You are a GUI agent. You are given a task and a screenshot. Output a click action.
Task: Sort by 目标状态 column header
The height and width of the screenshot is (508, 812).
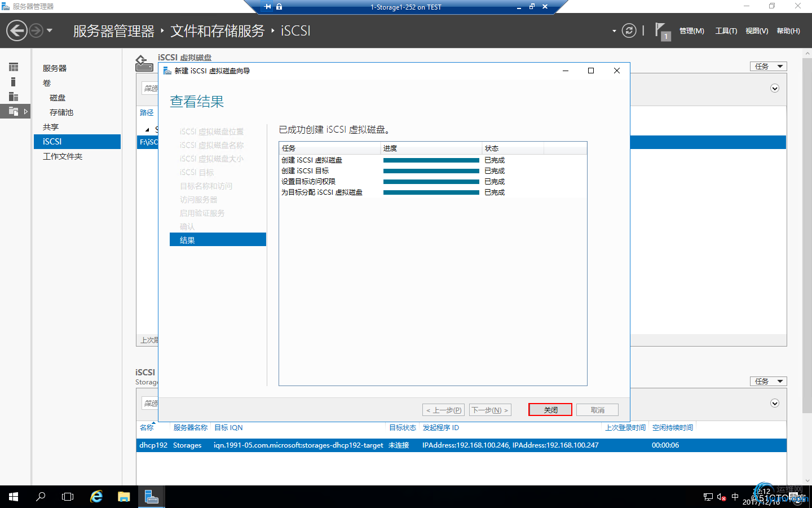point(403,428)
